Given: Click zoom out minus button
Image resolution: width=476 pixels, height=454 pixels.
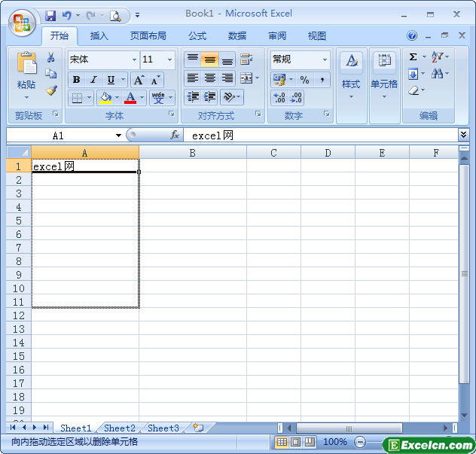Looking at the screenshot, I should click(360, 442).
